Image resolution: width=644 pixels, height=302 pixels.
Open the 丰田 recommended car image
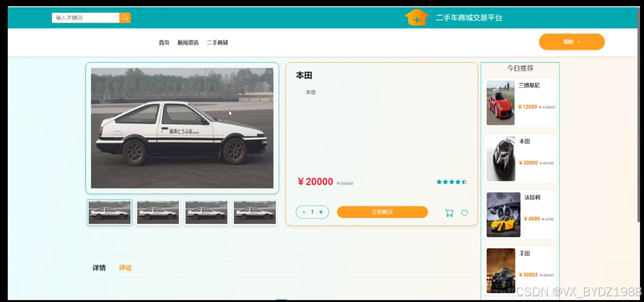pyautogui.click(x=501, y=270)
